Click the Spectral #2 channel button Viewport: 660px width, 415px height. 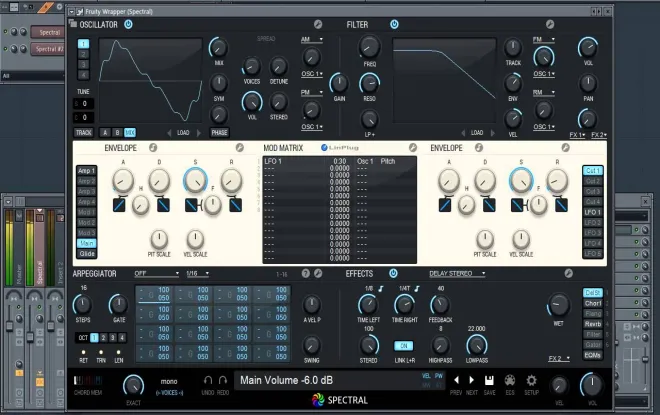point(47,49)
